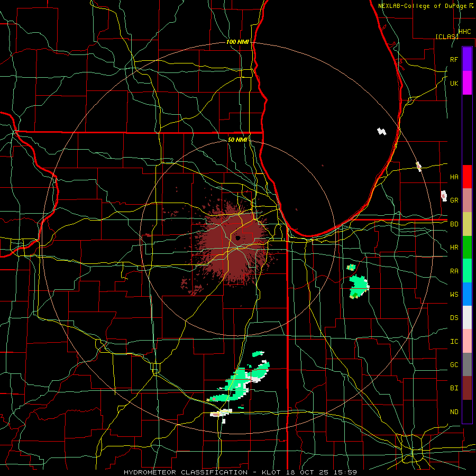Click the 100 NMI range ring label
Image resolution: width=476 pixels, height=476 pixels.
[237, 42]
